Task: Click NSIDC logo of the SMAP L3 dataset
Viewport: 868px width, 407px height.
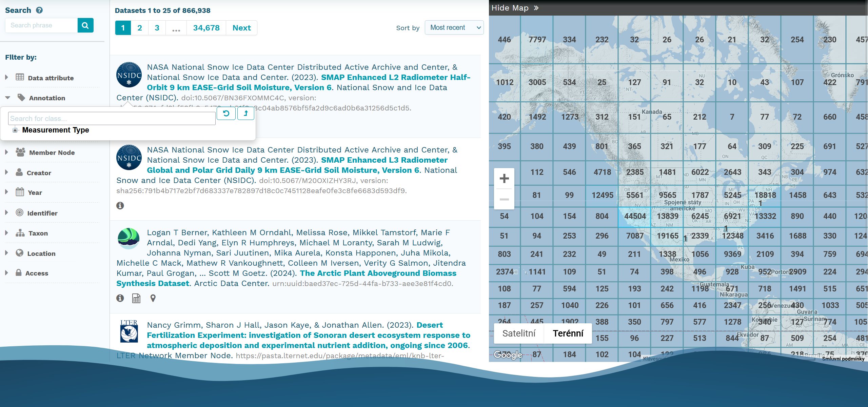Action: point(129,157)
